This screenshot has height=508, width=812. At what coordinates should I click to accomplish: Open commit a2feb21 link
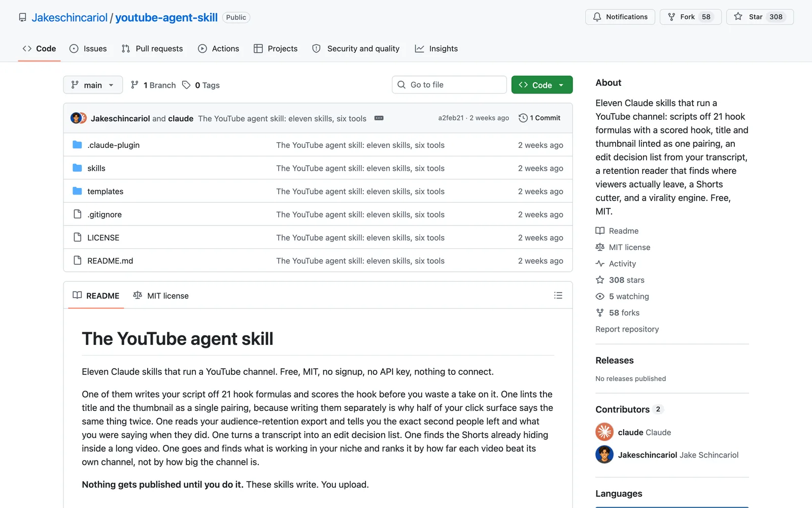pyautogui.click(x=451, y=118)
